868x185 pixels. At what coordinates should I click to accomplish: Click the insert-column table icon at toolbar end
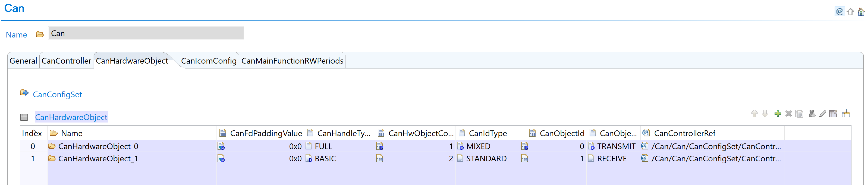846,114
